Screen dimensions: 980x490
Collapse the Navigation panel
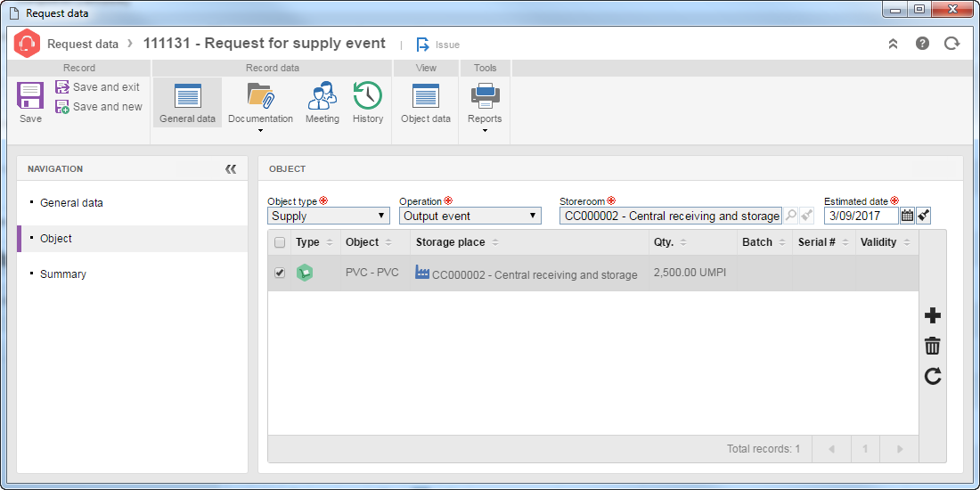coord(231,168)
